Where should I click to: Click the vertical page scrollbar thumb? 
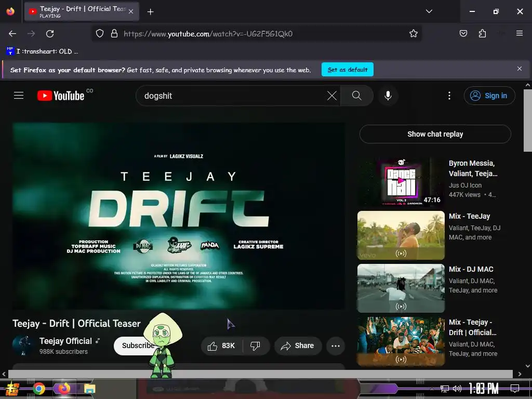(528, 121)
